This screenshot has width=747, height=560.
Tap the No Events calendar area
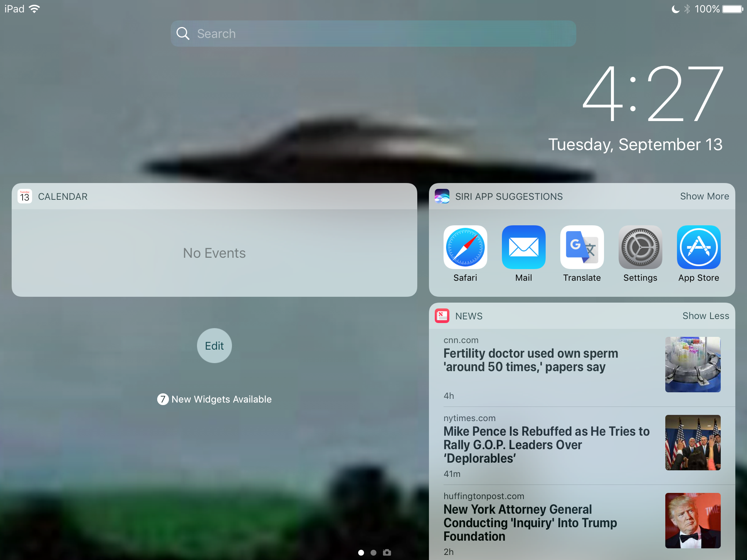click(x=214, y=253)
